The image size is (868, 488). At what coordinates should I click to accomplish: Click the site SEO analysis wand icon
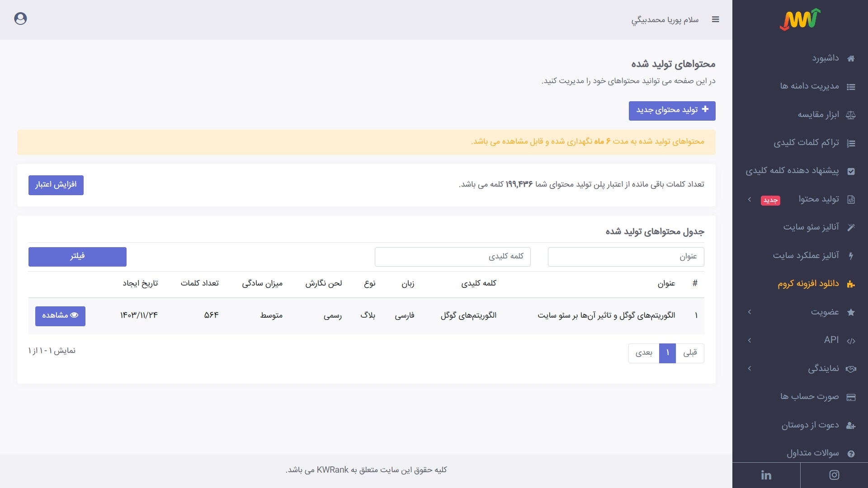(x=851, y=227)
